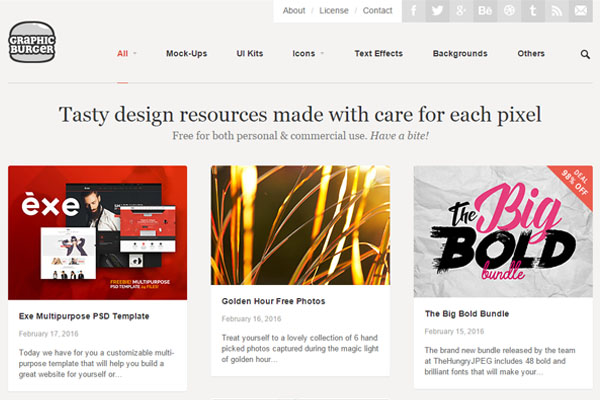Click the Big Bold Bundle description excerpt
This screenshot has height=400, width=600.
coord(499,361)
